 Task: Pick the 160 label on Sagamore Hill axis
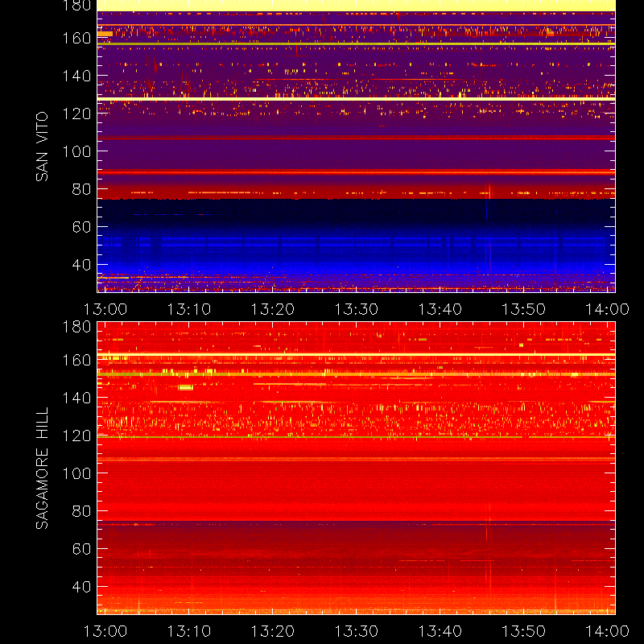[76, 360]
